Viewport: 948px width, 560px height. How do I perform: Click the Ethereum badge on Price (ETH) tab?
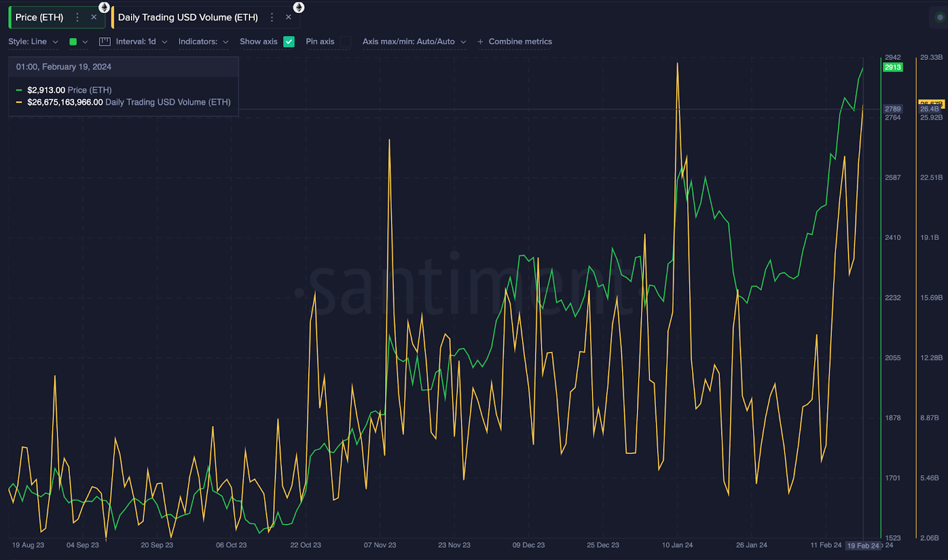pos(104,7)
